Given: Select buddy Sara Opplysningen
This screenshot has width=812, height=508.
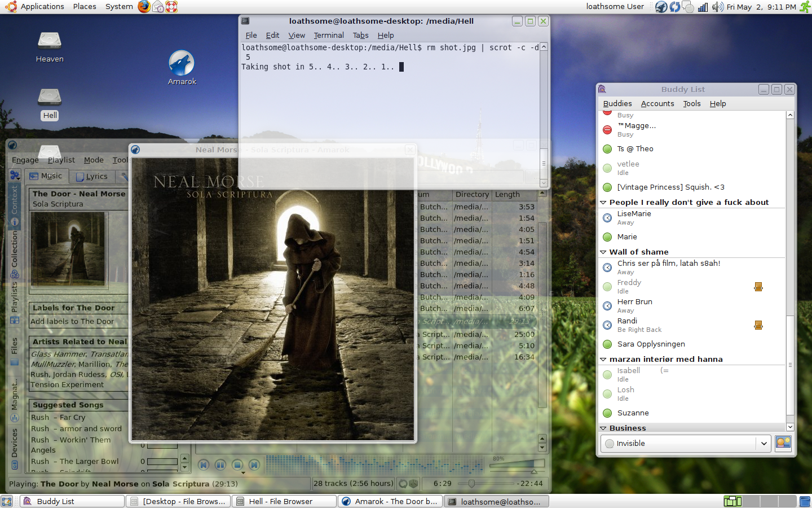Looking at the screenshot, I should (692, 344).
